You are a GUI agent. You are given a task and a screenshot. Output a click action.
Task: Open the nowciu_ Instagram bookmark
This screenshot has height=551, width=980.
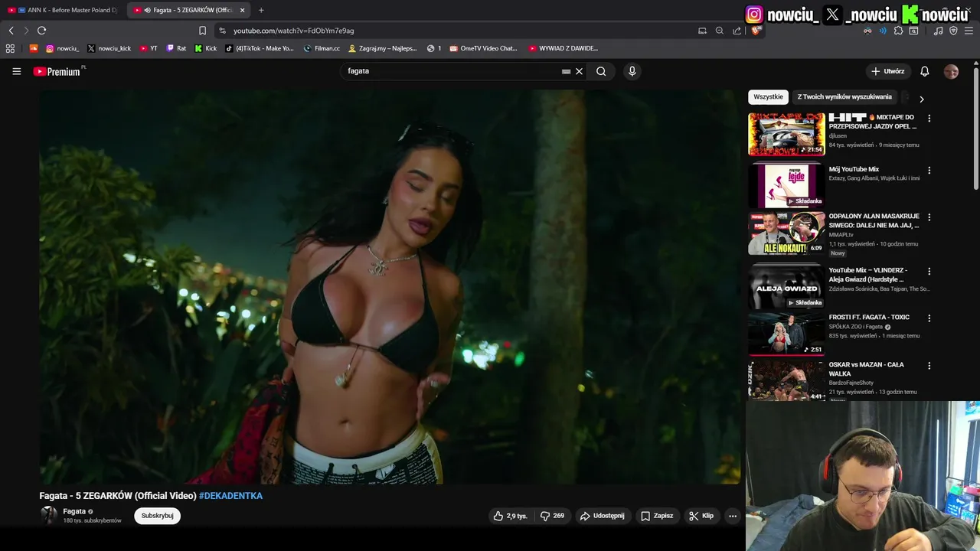[x=62, y=48]
